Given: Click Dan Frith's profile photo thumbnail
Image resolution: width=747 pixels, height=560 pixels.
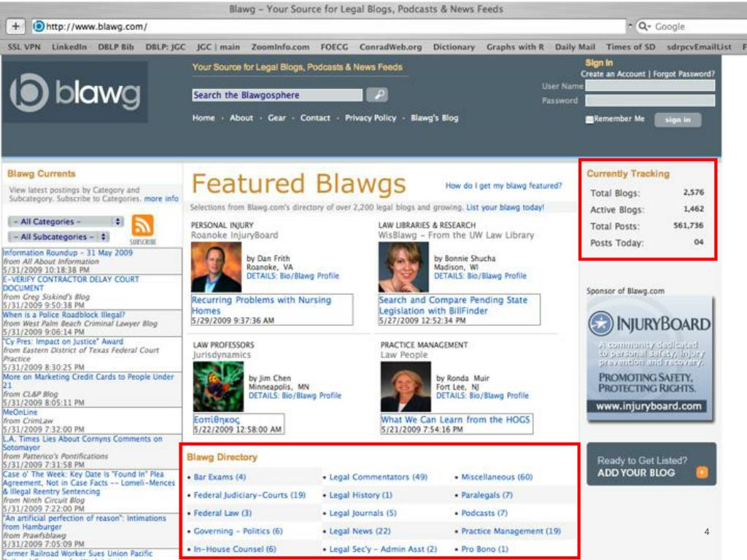Looking at the screenshot, I should tap(216, 267).
